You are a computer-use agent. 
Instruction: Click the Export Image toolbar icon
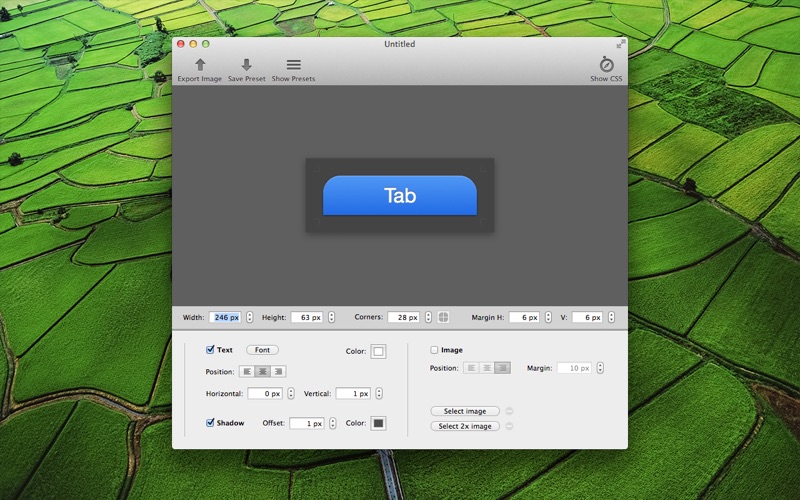tap(200, 65)
